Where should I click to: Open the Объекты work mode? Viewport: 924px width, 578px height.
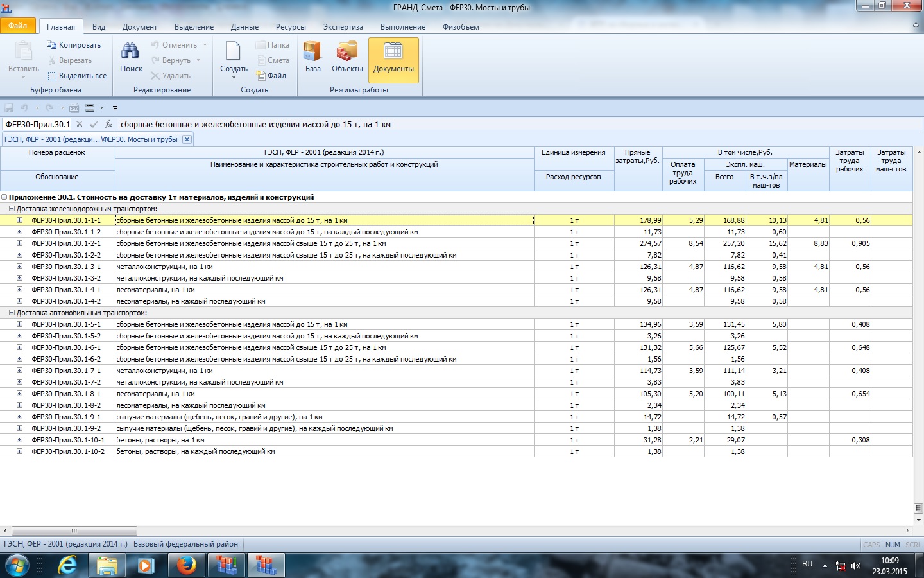347,58
